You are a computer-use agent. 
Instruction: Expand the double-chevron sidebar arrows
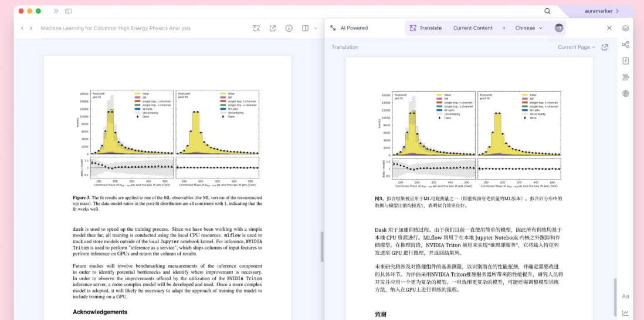tap(56, 11)
